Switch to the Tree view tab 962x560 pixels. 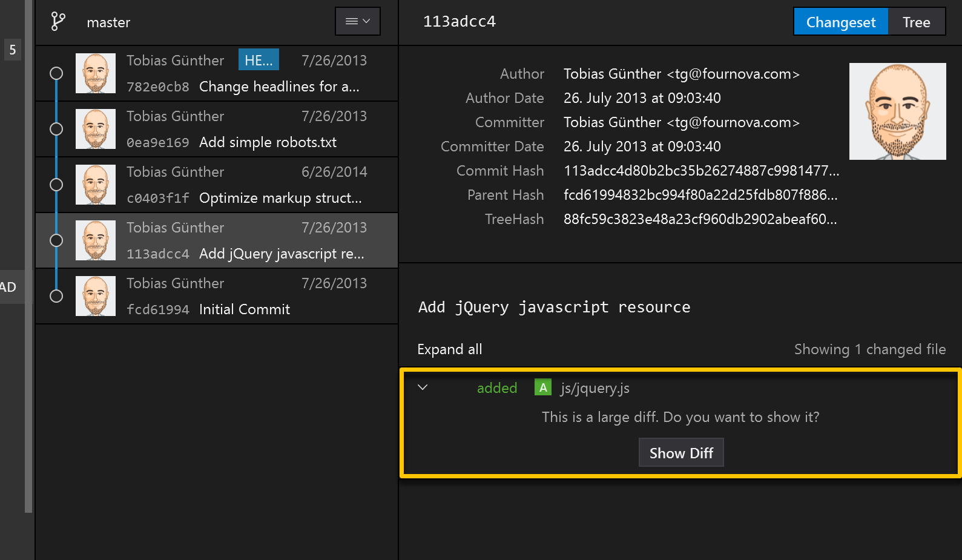[x=915, y=22]
